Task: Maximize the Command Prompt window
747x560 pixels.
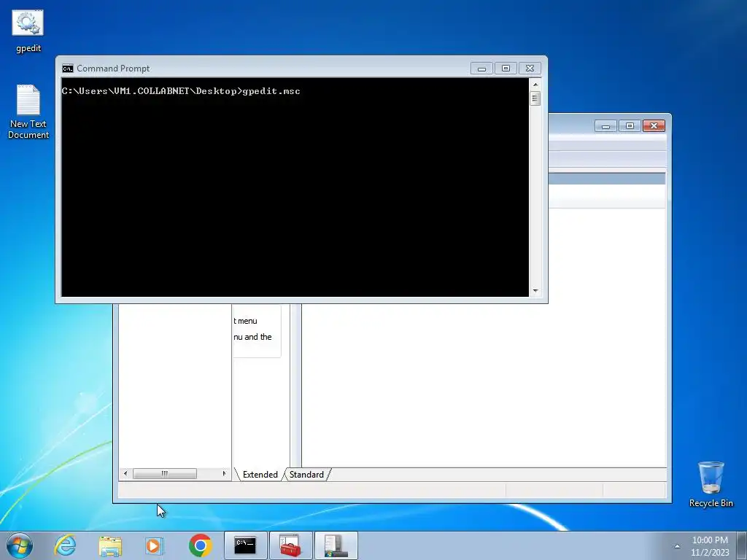Action: pos(506,69)
